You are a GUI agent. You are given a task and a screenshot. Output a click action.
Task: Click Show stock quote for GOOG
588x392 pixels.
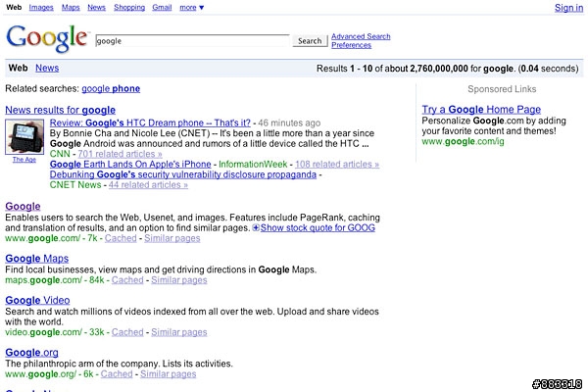(318, 227)
